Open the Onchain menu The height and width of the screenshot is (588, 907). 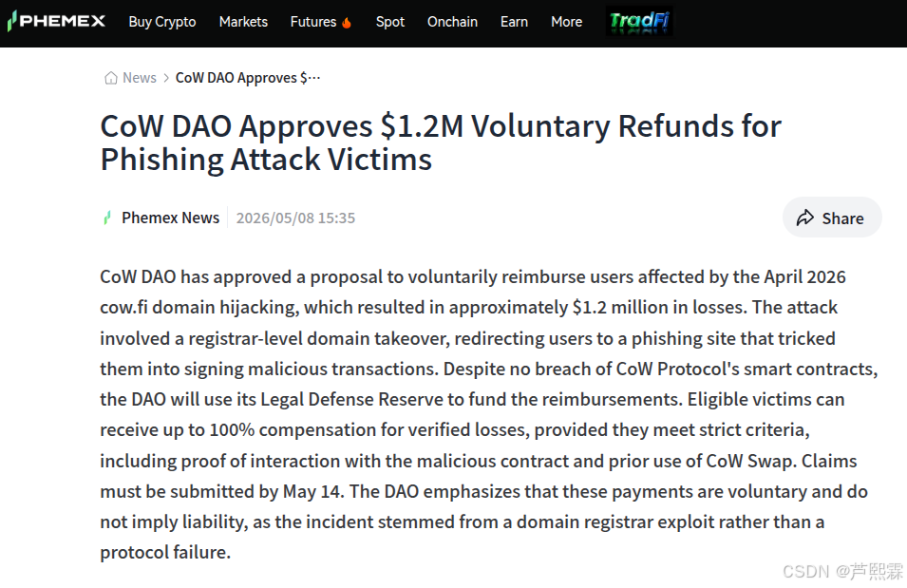(452, 22)
